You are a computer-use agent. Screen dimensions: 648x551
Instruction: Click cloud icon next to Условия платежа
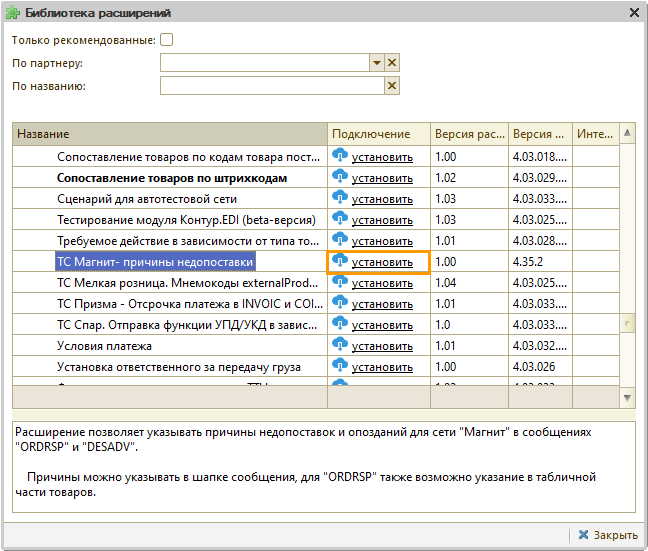339,345
